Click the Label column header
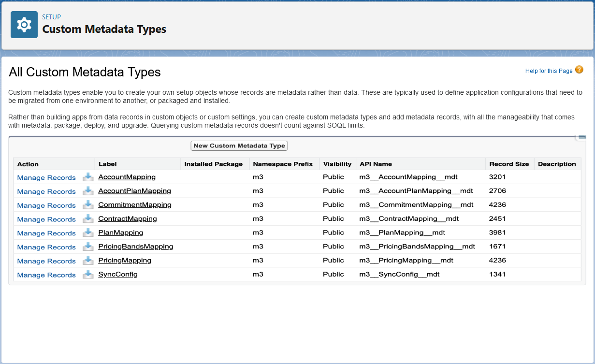This screenshot has height=364, width=595. [x=108, y=164]
